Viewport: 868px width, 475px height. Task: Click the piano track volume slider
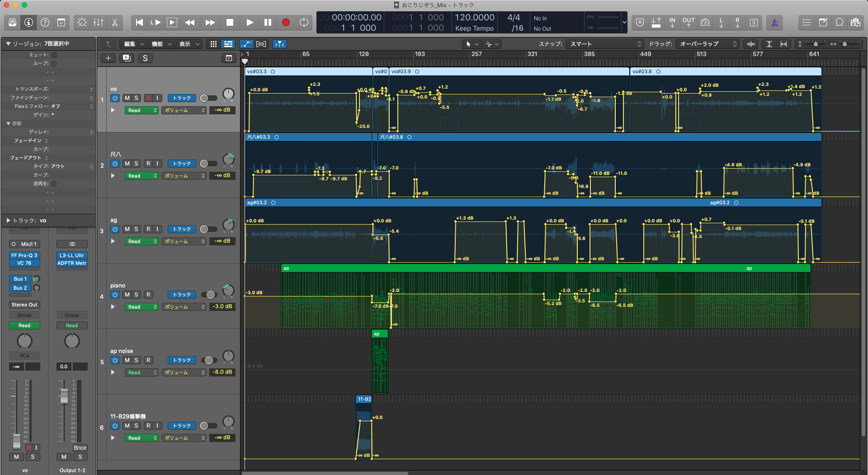(x=209, y=295)
